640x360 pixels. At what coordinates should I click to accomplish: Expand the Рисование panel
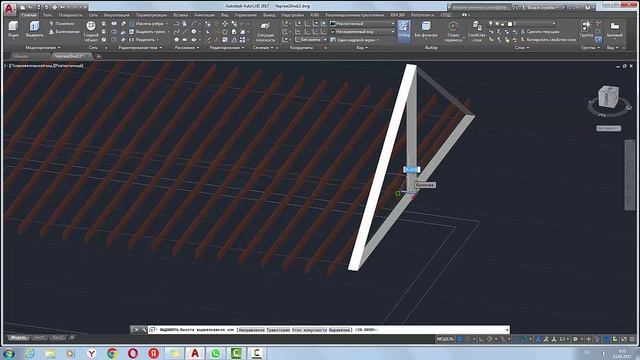point(187,48)
